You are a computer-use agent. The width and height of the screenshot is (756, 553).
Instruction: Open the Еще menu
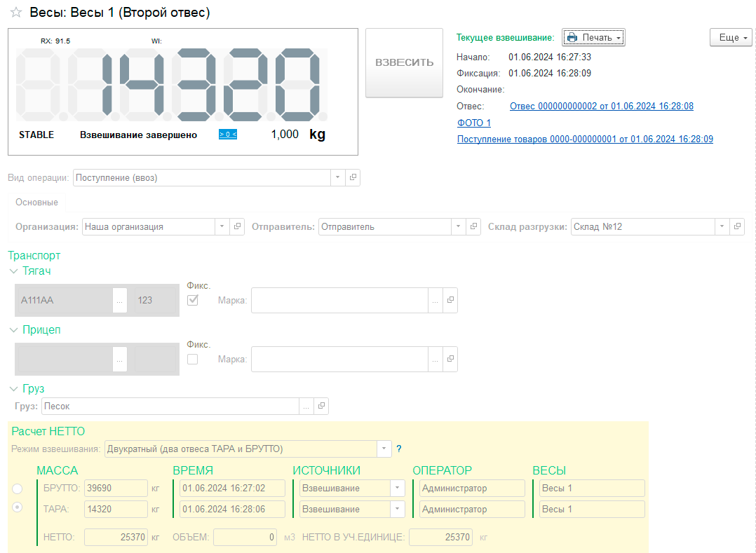point(730,38)
